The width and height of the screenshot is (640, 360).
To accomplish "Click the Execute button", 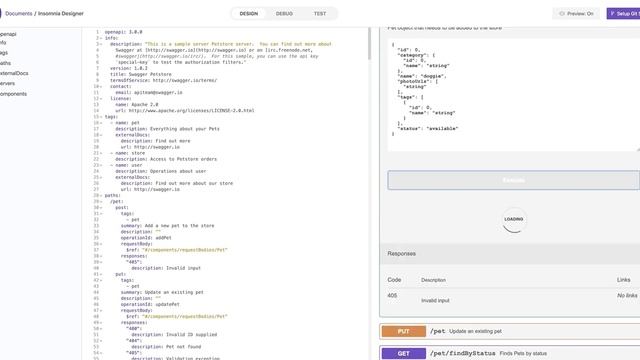I will [513, 180].
